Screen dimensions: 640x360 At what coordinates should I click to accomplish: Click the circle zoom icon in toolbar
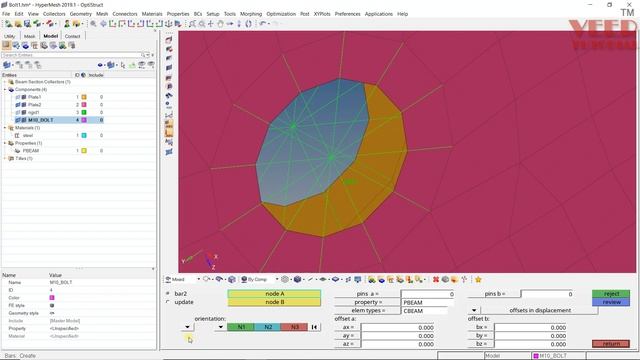pos(202,24)
